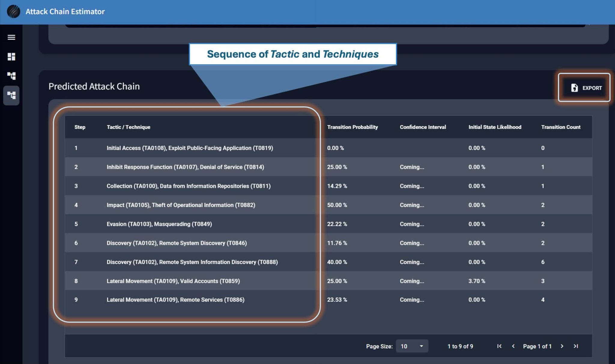Select Lateral Movement, Remote Services (T0886) row
The height and width of the screenshot is (364, 615).
pos(328,299)
